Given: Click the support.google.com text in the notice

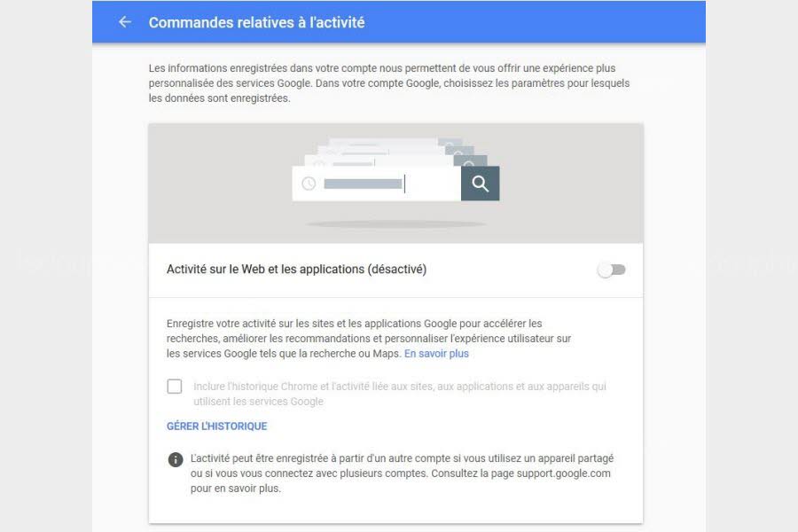Looking at the screenshot, I should click(x=563, y=473).
